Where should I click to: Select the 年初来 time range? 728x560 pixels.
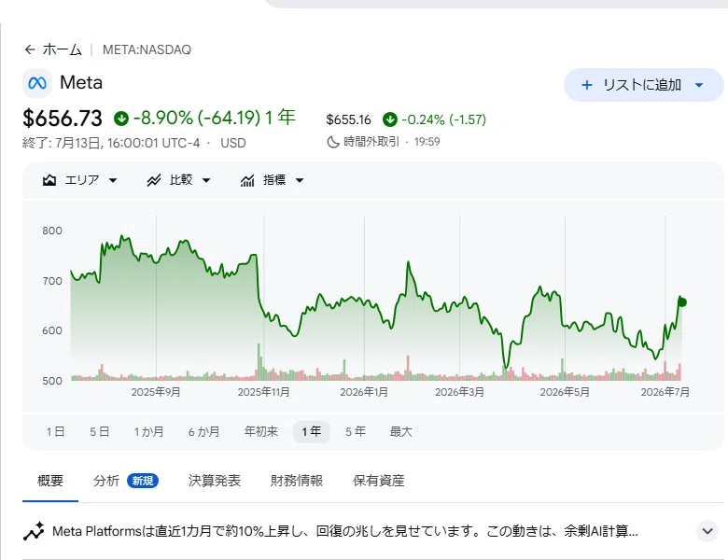(x=261, y=432)
